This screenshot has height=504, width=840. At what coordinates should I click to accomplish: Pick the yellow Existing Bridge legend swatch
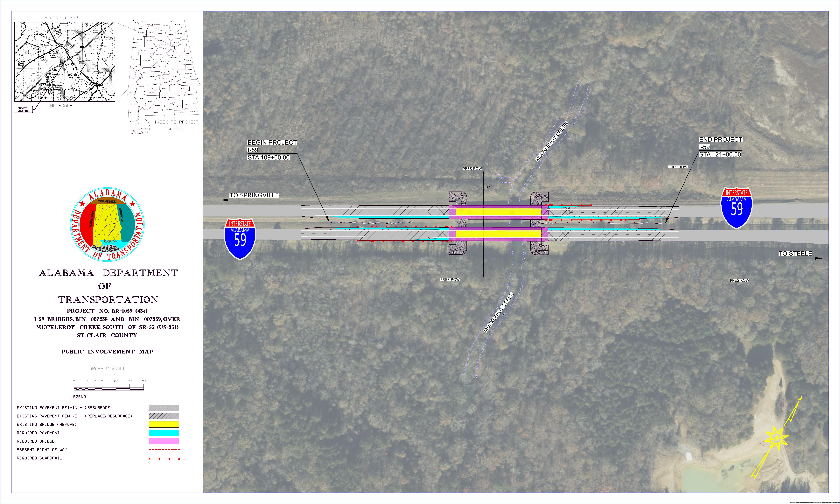[x=164, y=424]
